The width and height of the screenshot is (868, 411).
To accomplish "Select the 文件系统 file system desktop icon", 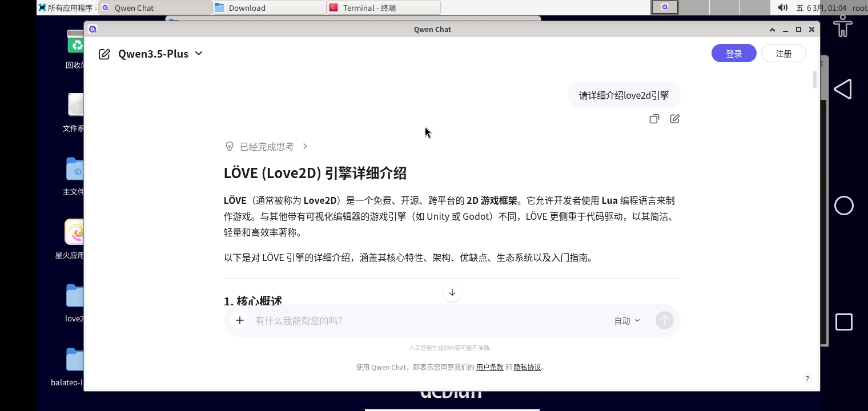I will (x=74, y=112).
